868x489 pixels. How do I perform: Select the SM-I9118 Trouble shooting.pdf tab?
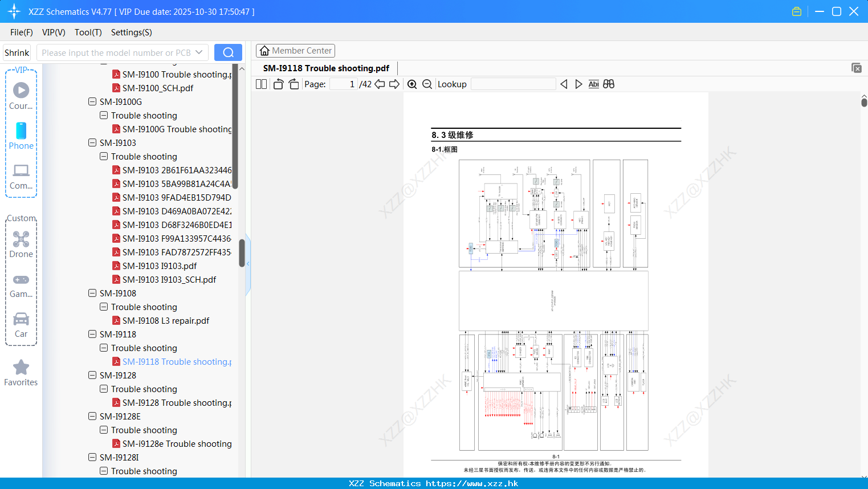(326, 68)
